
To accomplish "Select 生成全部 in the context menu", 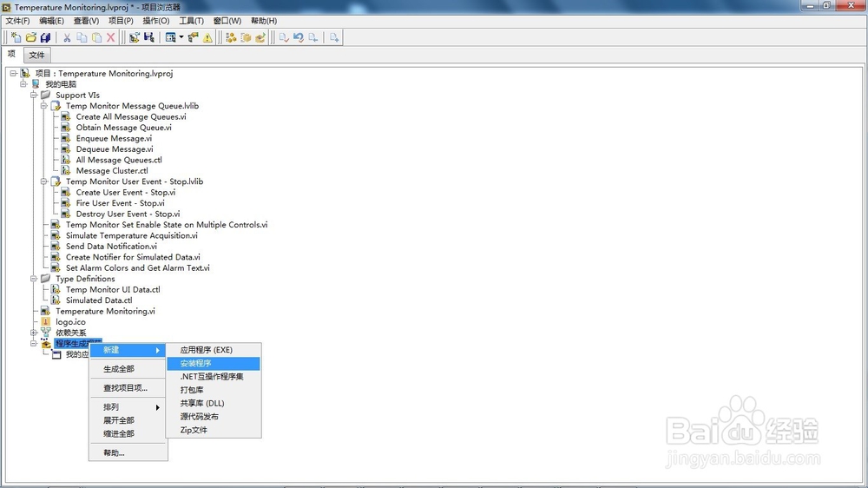I will click(128, 369).
